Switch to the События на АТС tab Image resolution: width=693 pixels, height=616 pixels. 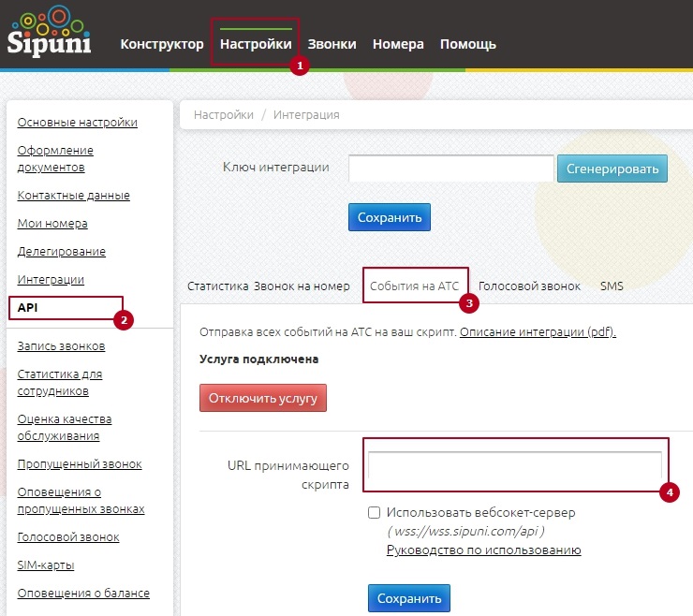tap(414, 286)
